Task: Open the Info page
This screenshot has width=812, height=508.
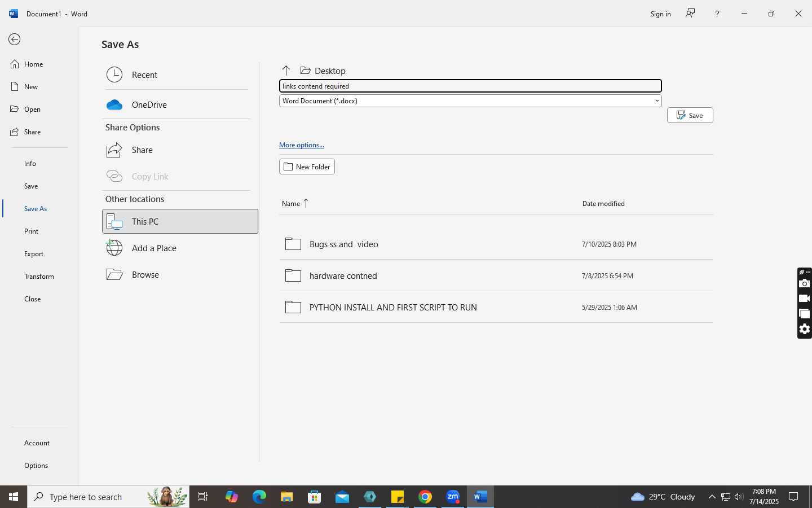Action: pos(39,163)
